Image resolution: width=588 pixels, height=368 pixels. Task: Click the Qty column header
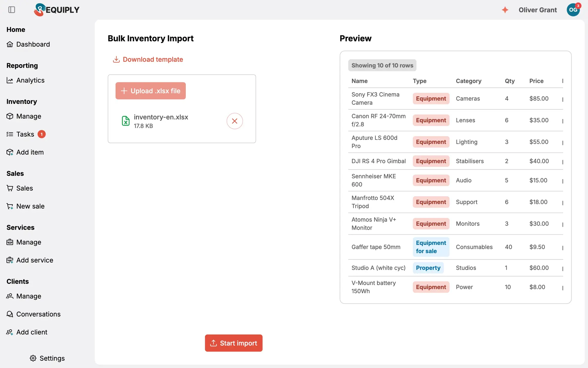tap(510, 81)
